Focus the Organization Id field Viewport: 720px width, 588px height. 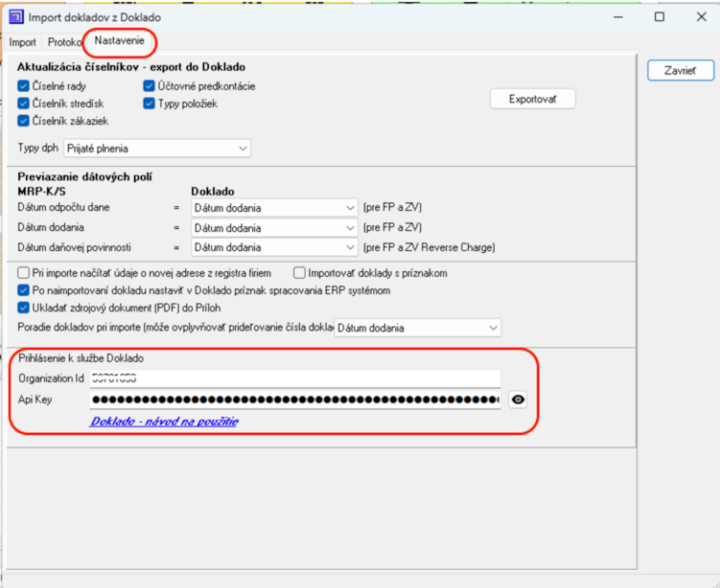(295, 379)
